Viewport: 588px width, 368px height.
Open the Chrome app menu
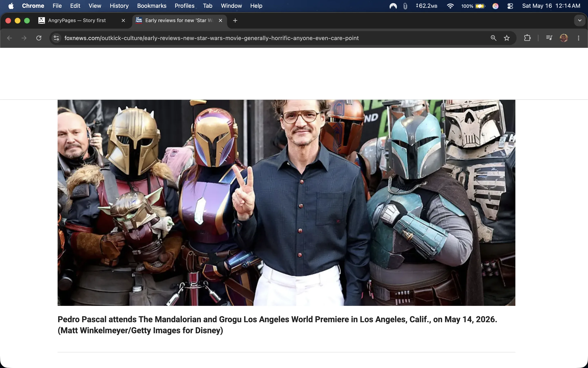33,6
